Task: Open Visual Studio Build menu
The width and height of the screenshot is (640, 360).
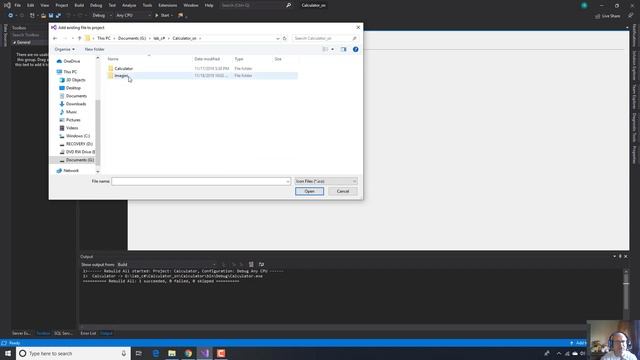Action: pyautogui.click(x=79, y=5)
